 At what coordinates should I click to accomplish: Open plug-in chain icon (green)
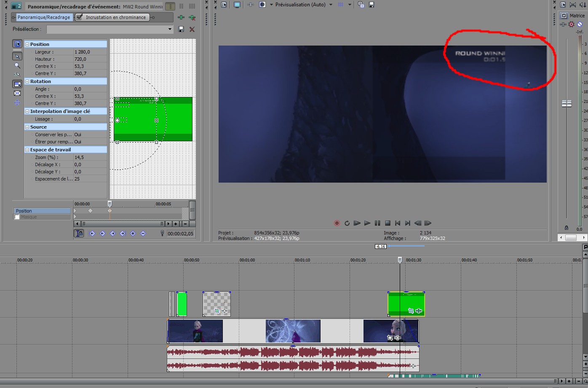click(x=181, y=17)
